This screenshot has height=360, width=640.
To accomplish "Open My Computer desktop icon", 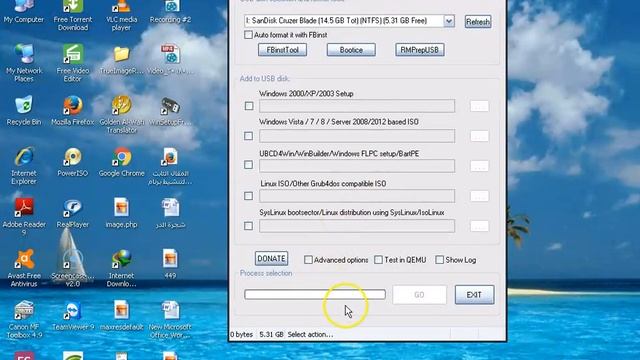I will (x=24, y=12).
